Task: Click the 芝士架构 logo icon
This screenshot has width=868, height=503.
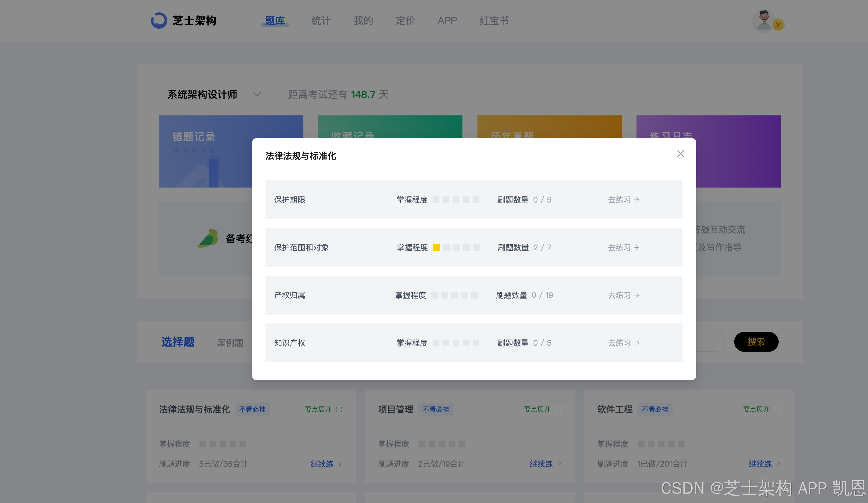Action: point(159,21)
